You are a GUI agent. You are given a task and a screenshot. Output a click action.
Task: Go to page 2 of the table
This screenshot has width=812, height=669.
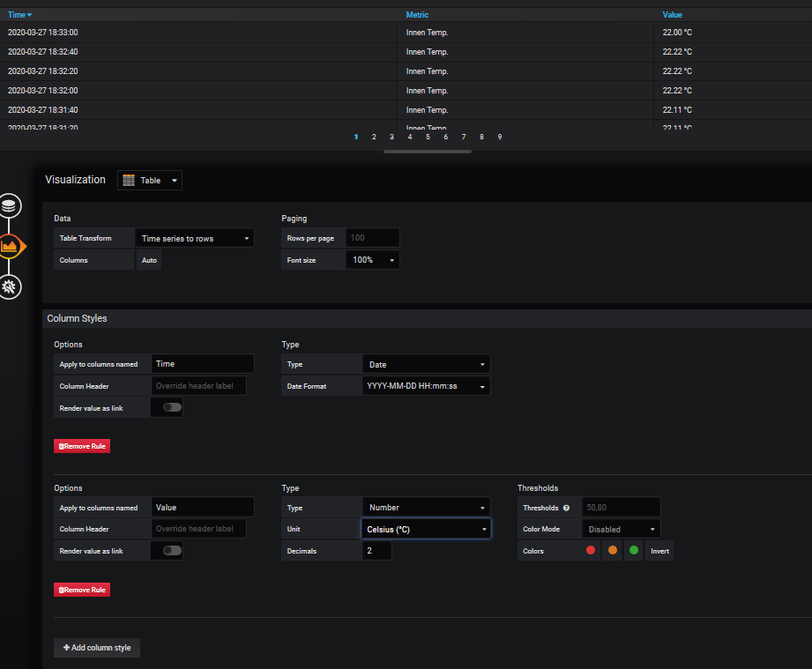click(374, 137)
